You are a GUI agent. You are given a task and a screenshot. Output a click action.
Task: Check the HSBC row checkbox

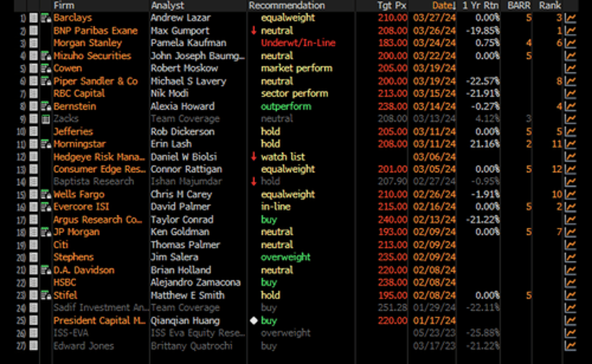point(34,282)
